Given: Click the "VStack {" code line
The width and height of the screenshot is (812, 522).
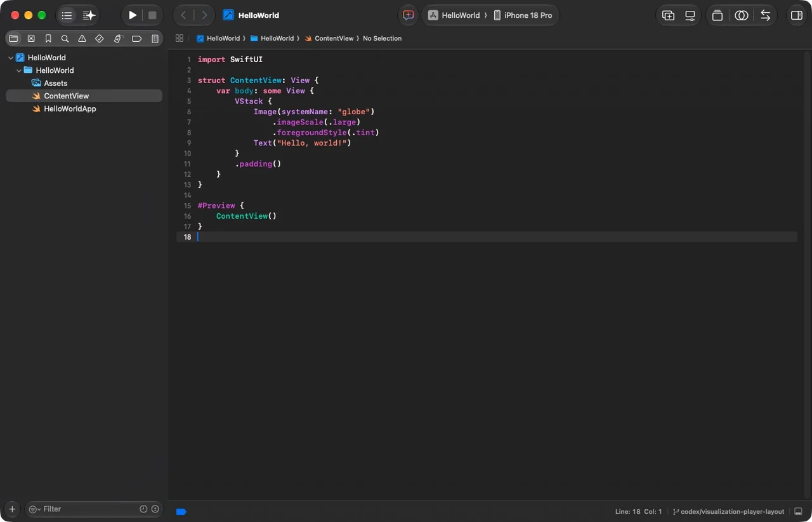Looking at the screenshot, I should pyautogui.click(x=253, y=101).
